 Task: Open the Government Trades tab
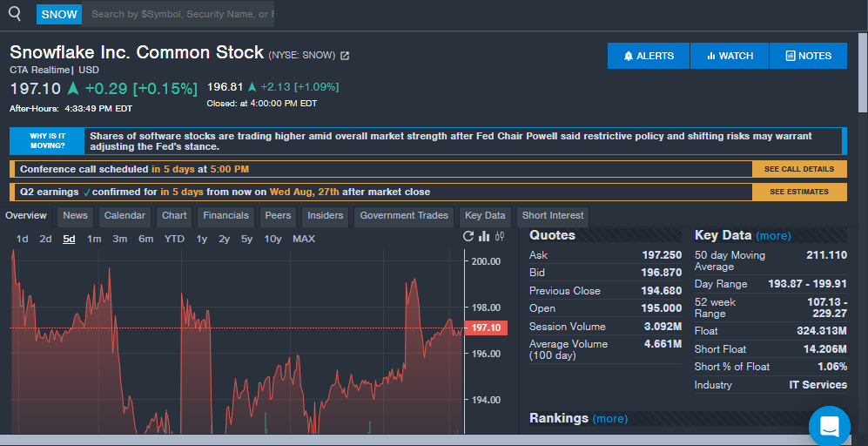(x=404, y=215)
